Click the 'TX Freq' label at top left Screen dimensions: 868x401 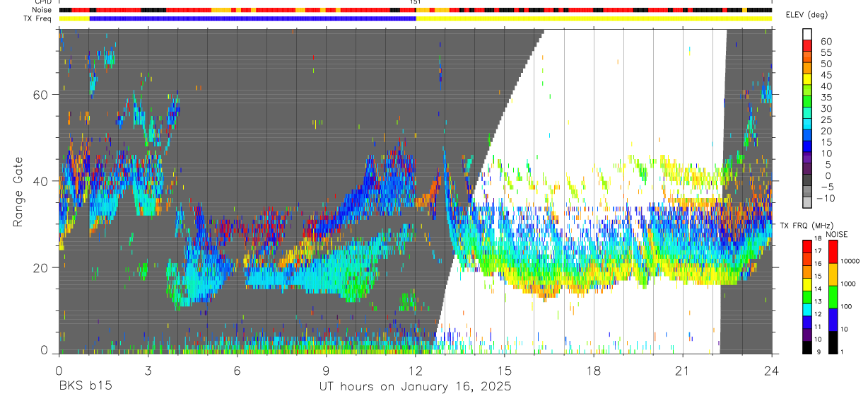[x=38, y=18]
